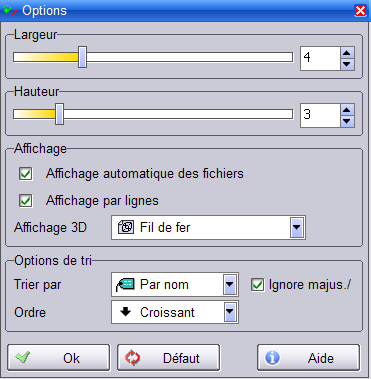371x379 pixels.
Task: Click the app icon in the title bar
Action: (10, 11)
